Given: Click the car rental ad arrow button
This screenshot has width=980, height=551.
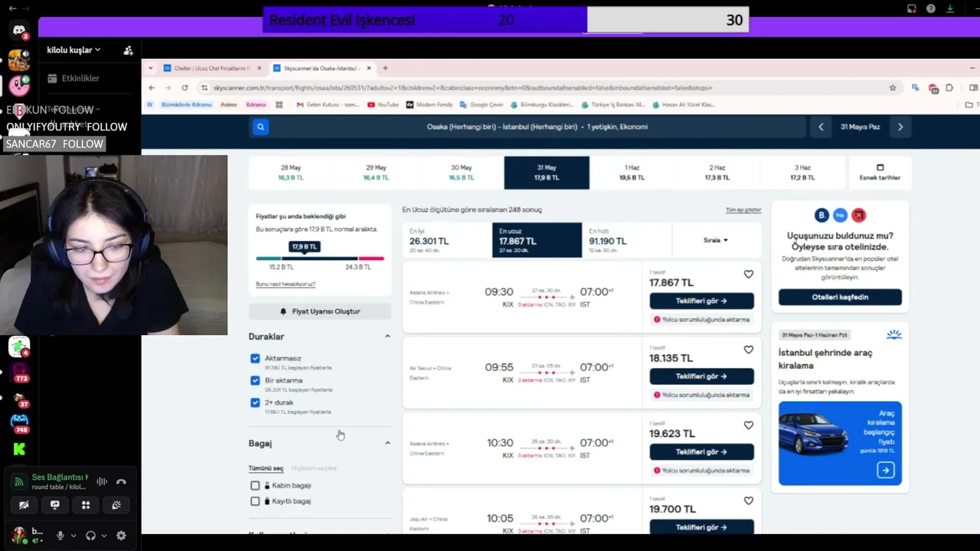Looking at the screenshot, I should click(x=886, y=470).
